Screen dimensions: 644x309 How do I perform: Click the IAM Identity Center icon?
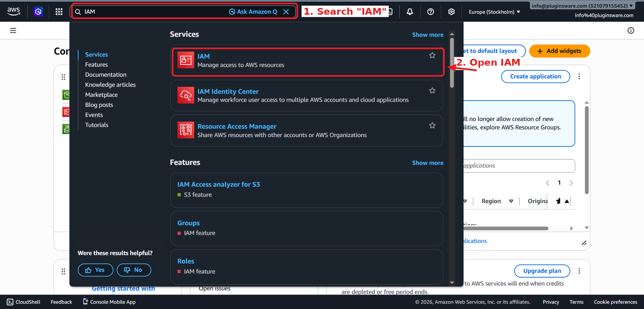[186, 95]
